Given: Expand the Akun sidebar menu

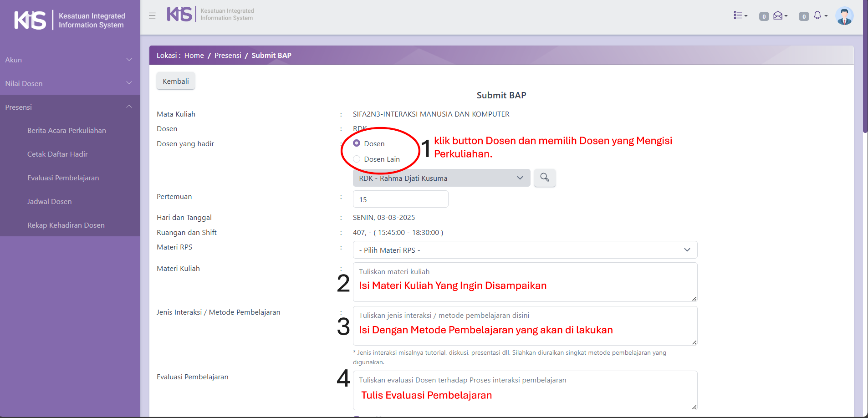Looking at the screenshot, I should [x=68, y=60].
